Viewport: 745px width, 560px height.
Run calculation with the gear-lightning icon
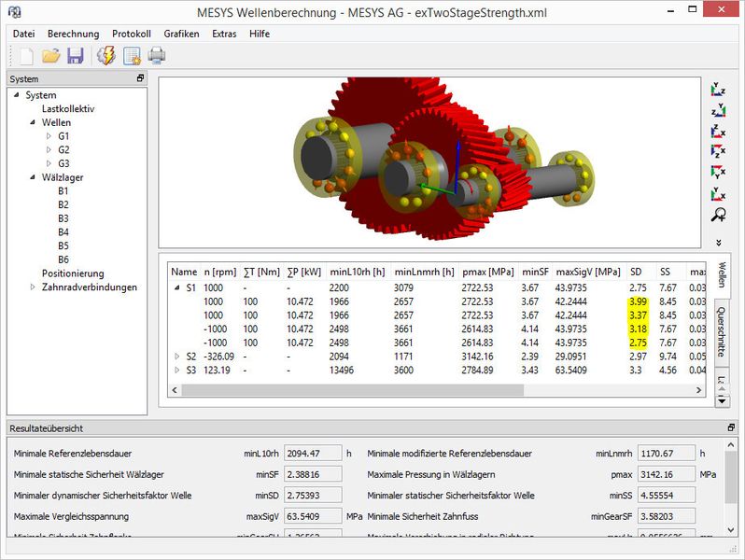coord(106,56)
